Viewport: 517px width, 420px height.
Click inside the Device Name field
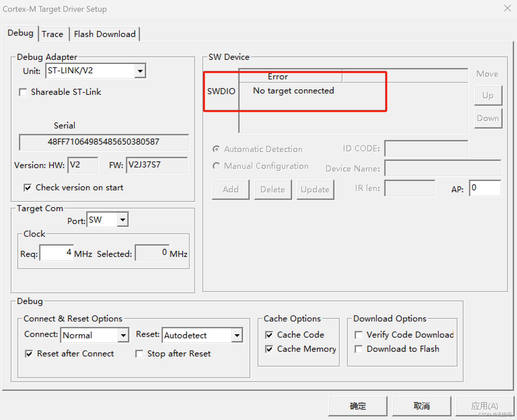[443, 168]
